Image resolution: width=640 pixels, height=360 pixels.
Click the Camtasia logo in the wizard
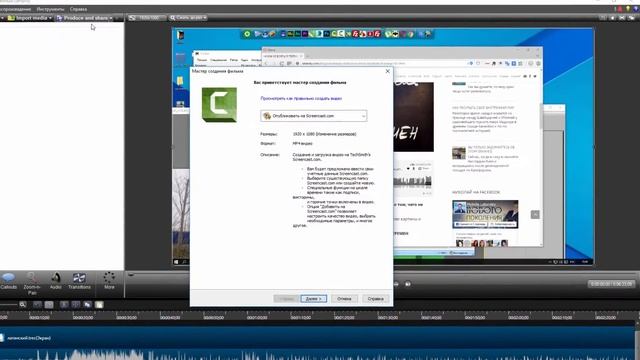click(x=219, y=104)
